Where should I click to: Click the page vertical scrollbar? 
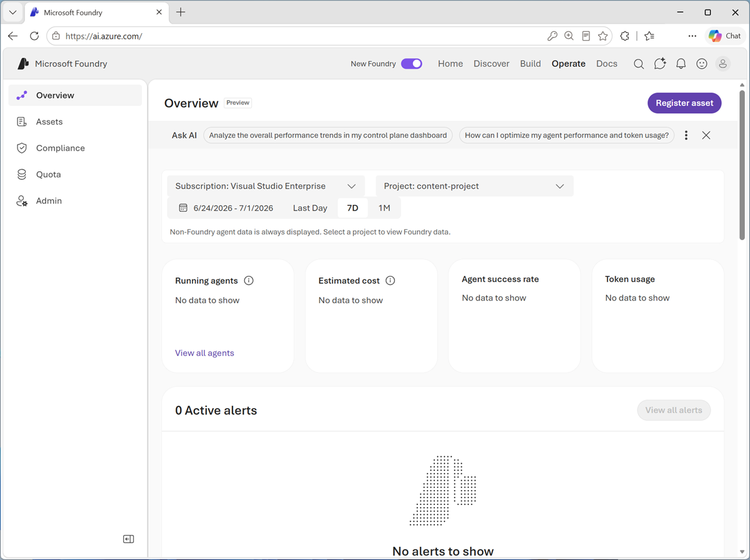click(x=742, y=165)
